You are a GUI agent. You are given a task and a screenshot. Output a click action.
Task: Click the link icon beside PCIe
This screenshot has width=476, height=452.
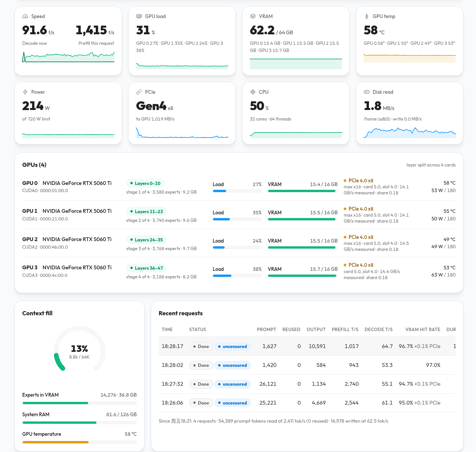(x=139, y=92)
